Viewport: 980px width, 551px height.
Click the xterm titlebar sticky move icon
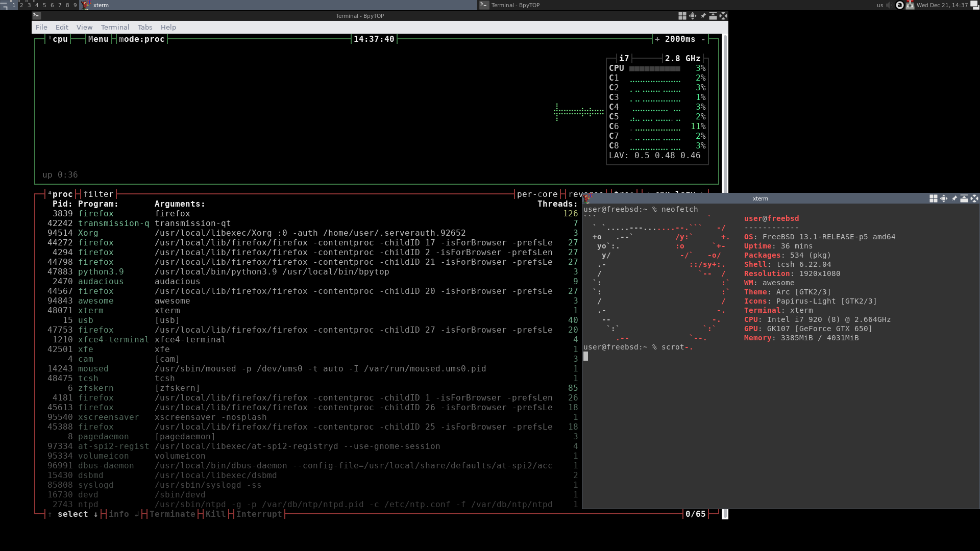(943, 198)
